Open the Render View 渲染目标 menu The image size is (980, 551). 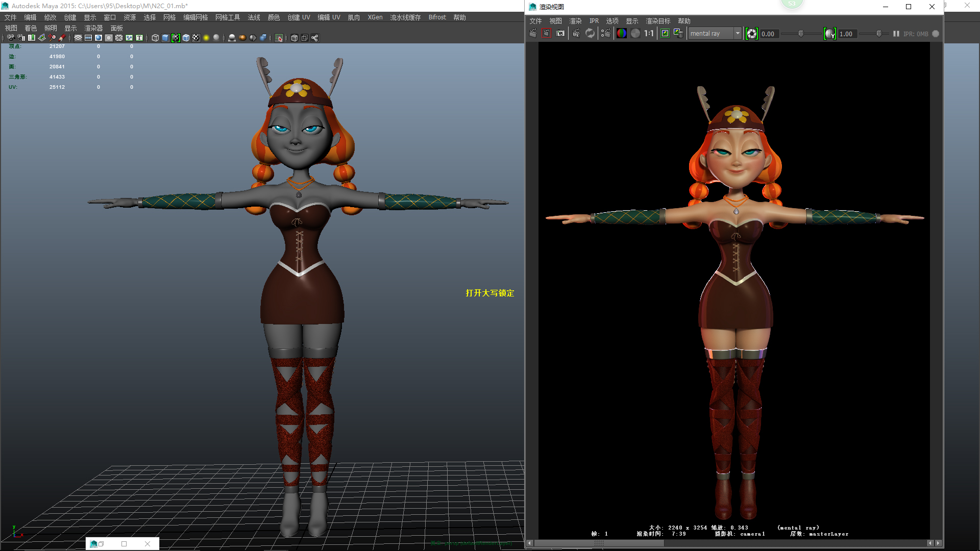click(658, 21)
